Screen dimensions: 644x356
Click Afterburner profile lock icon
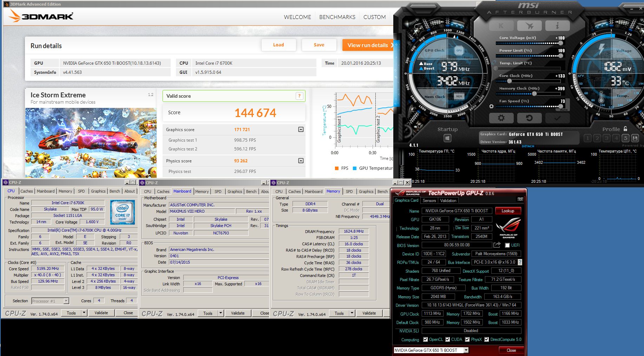click(625, 129)
